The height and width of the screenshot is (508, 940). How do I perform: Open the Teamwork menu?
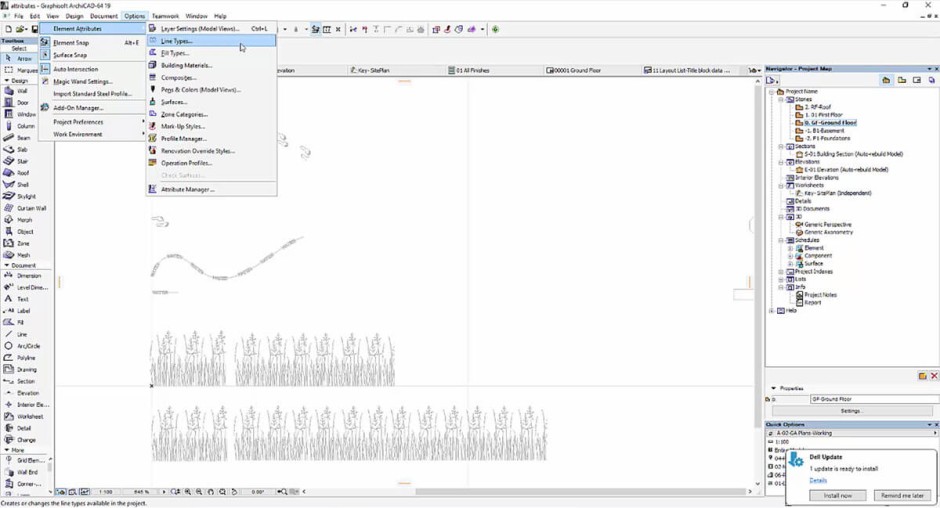pos(165,16)
